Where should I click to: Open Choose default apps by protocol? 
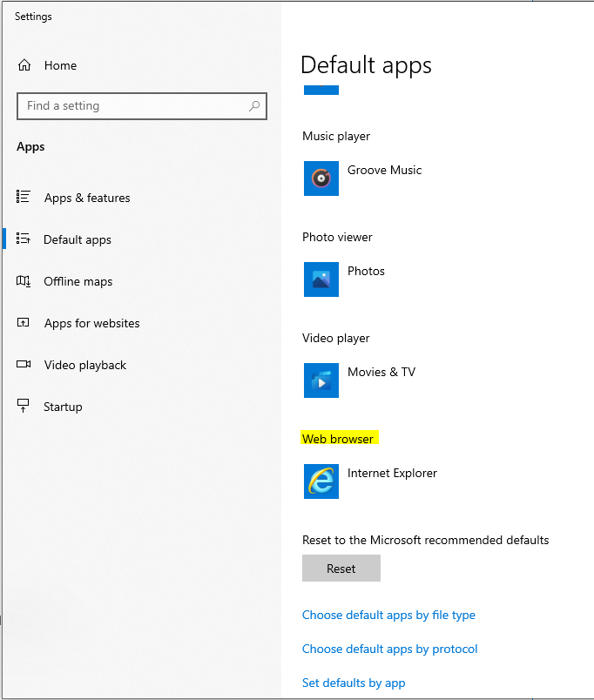(390, 650)
